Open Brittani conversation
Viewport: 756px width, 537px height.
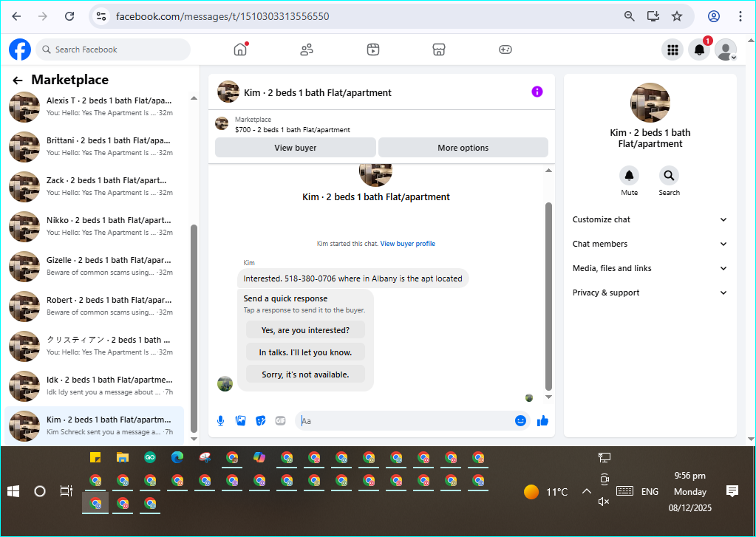[95, 146]
